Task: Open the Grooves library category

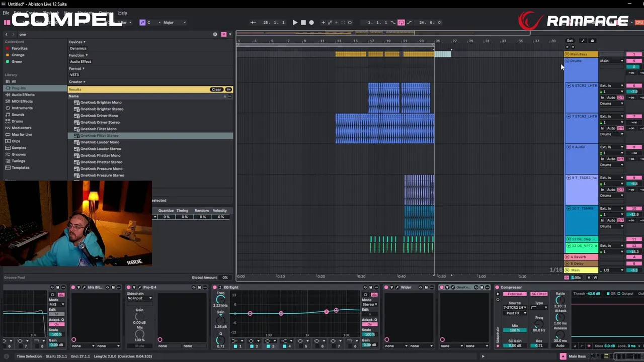Action: point(19,154)
